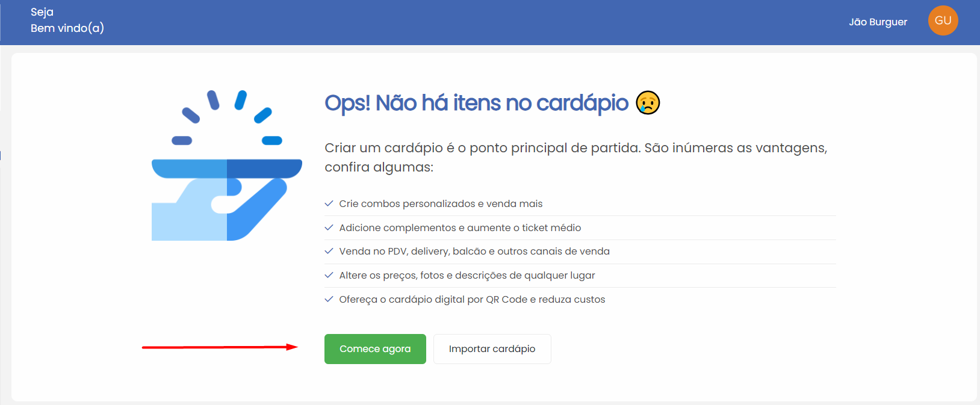Open the orange GU user avatar
This screenshot has width=980, height=405.
click(x=943, y=20)
